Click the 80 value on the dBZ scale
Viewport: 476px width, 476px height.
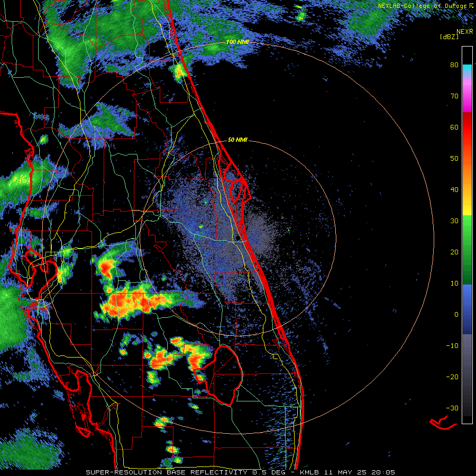tap(454, 65)
